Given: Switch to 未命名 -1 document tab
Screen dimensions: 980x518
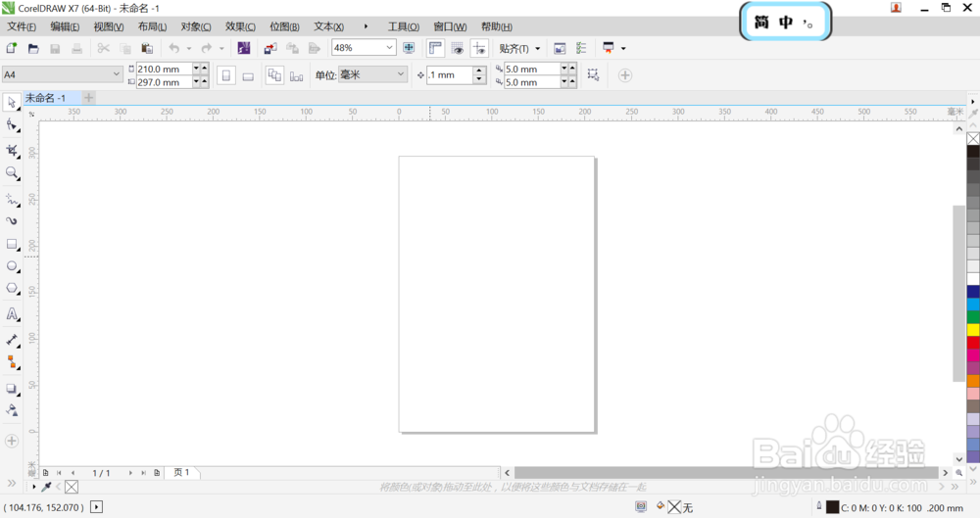Looking at the screenshot, I should click(x=46, y=98).
